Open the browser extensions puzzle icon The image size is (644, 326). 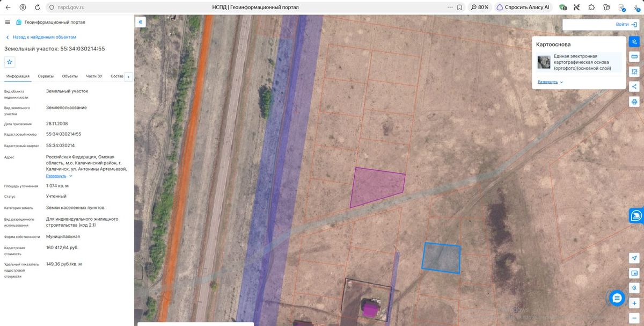tap(591, 8)
